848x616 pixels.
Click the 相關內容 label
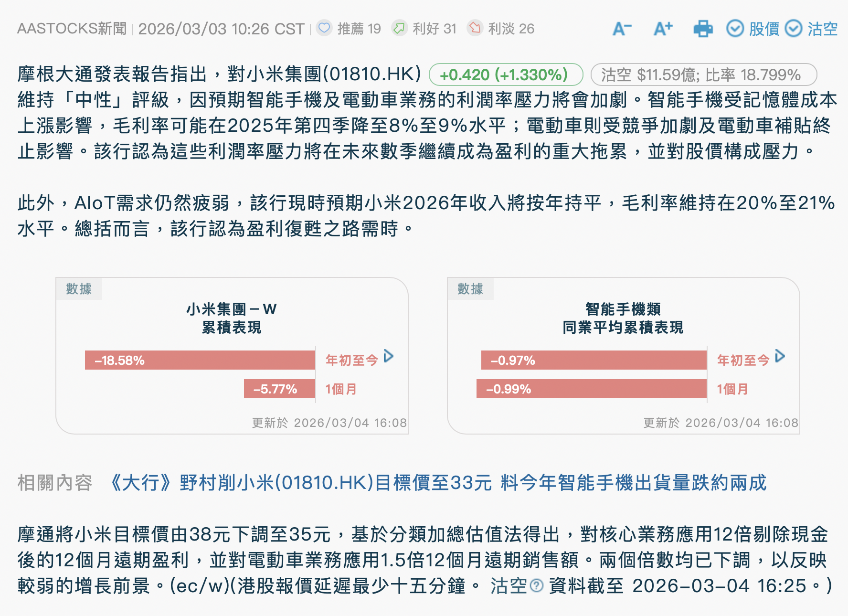pyautogui.click(x=55, y=483)
